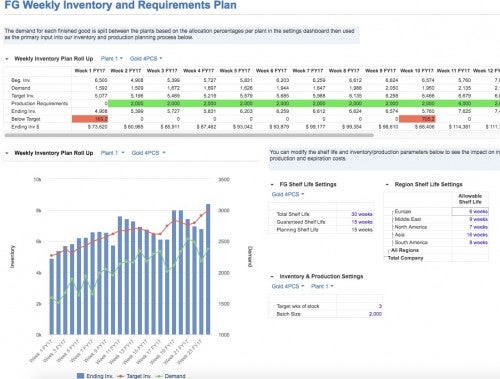500x379 pixels.
Task: Open the Gold 4PCS dropdown above the chart
Action: click(148, 153)
